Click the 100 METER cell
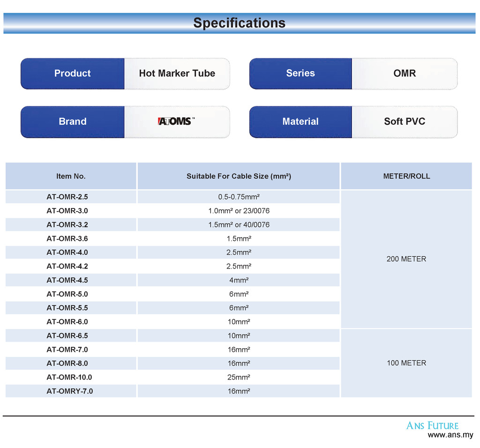 point(406,363)
